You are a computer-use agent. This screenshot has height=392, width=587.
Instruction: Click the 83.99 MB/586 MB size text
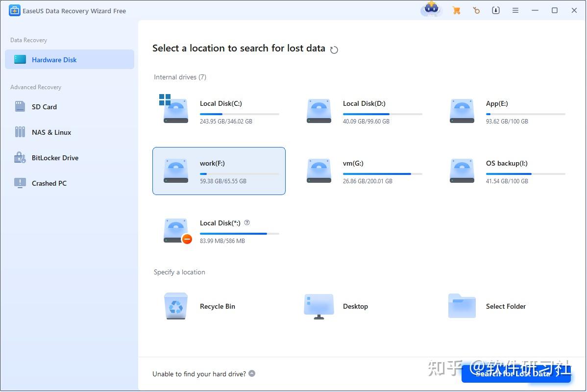coord(222,241)
